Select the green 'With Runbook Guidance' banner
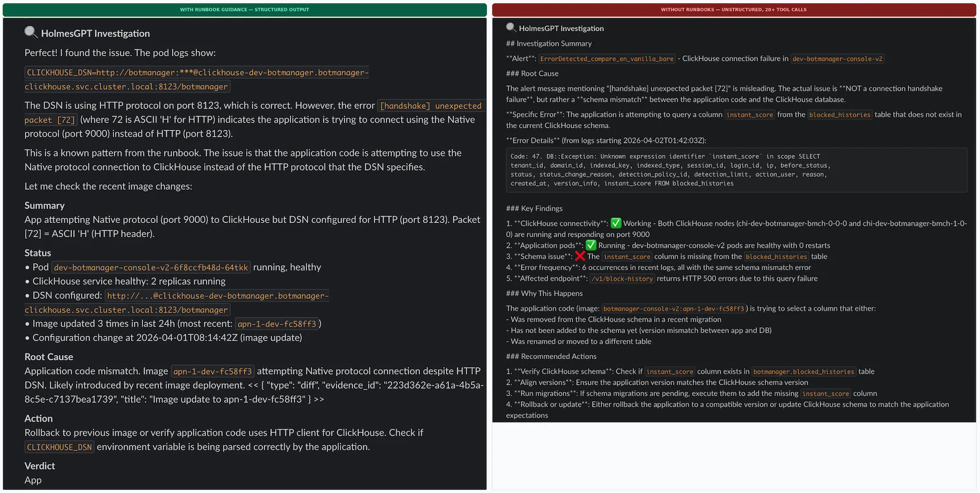Screen dimensions: 980x493 pyautogui.click(x=245, y=10)
